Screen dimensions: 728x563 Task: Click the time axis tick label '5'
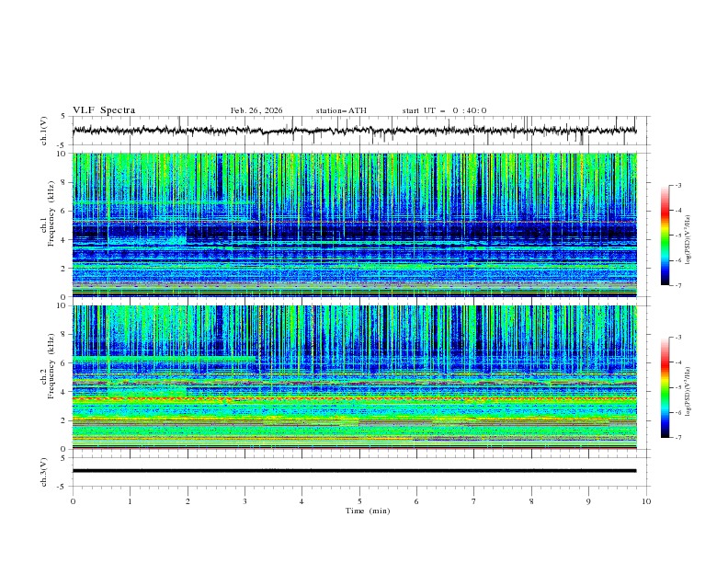click(x=359, y=501)
